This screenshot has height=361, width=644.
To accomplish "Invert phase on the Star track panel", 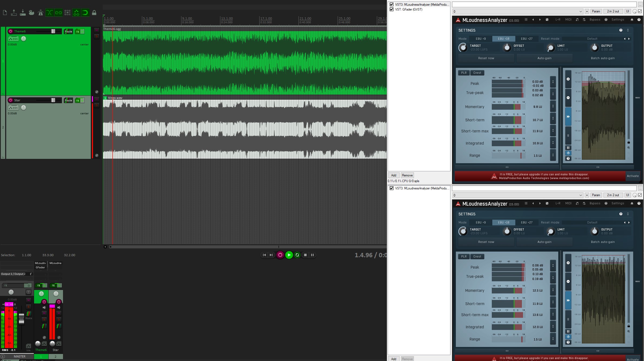I will [97, 155].
